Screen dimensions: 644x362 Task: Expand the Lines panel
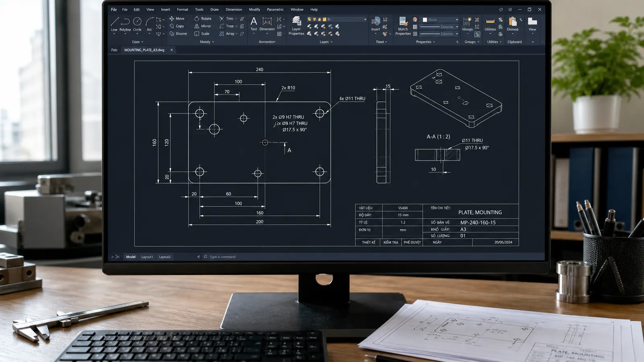138,42
